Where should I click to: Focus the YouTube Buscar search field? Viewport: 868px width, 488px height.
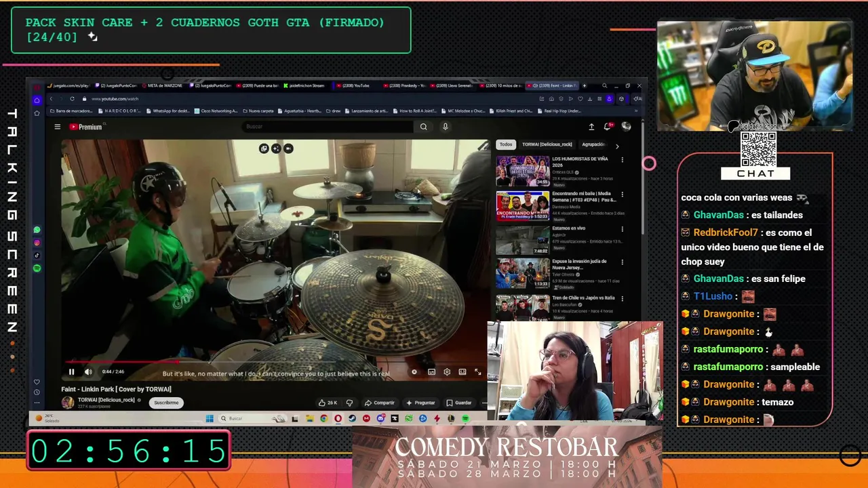coord(328,126)
